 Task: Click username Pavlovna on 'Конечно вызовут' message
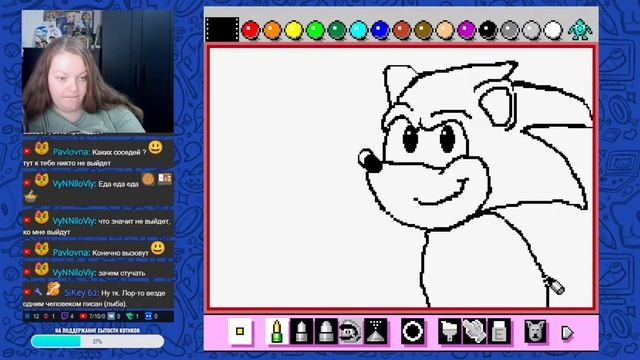point(71,253)
